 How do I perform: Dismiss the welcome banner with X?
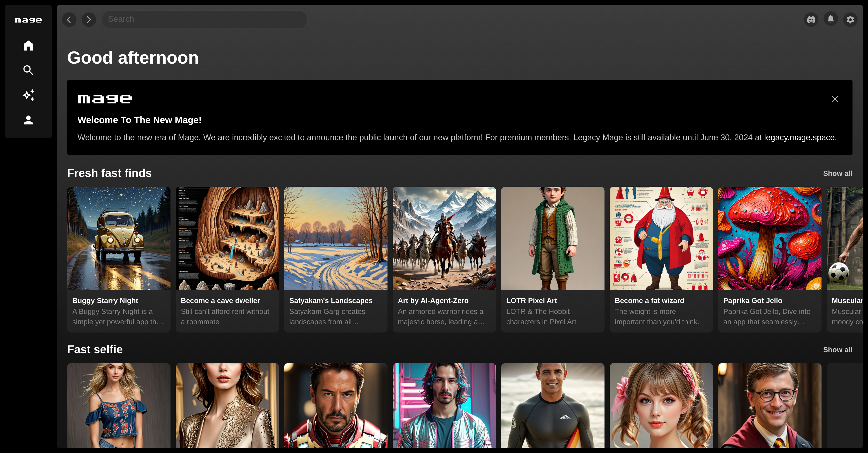(x=835, y=99)
